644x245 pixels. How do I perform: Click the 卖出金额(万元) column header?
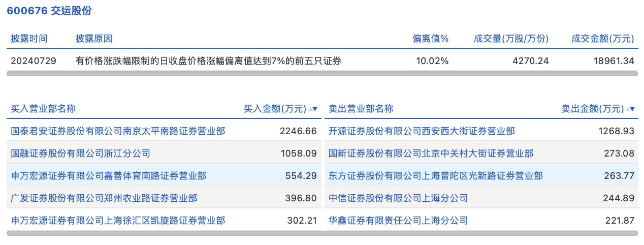click(592, 109)
